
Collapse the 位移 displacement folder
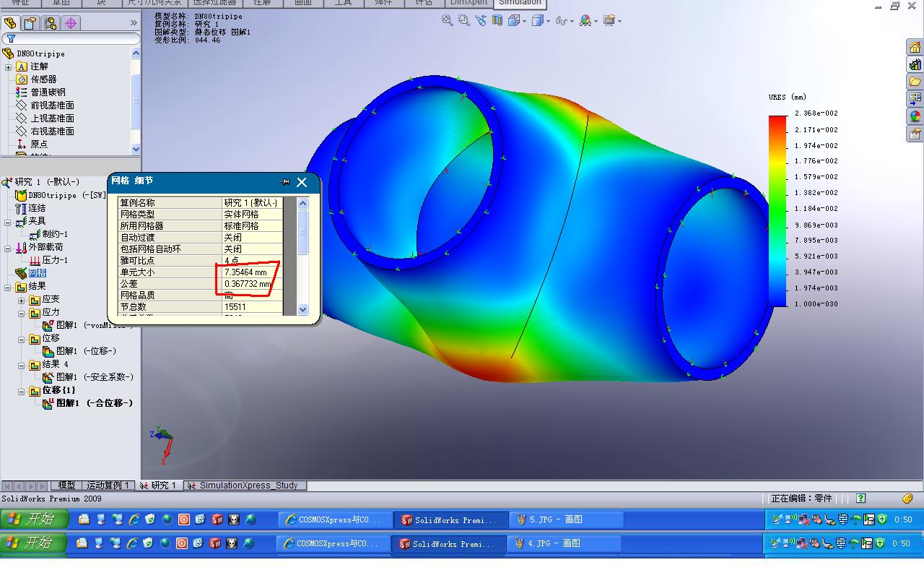point(22,338)
